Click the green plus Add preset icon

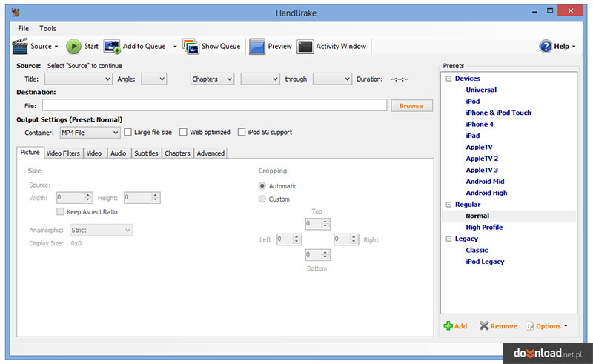pyautogui.click(x=448, y=325)
